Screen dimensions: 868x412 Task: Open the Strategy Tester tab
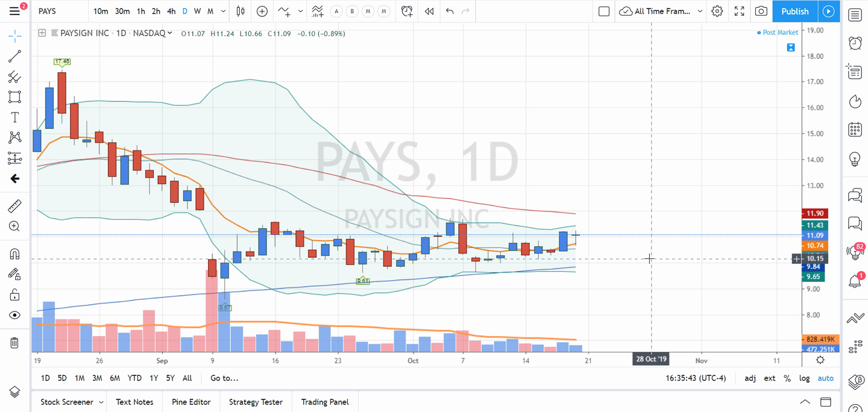256,402
